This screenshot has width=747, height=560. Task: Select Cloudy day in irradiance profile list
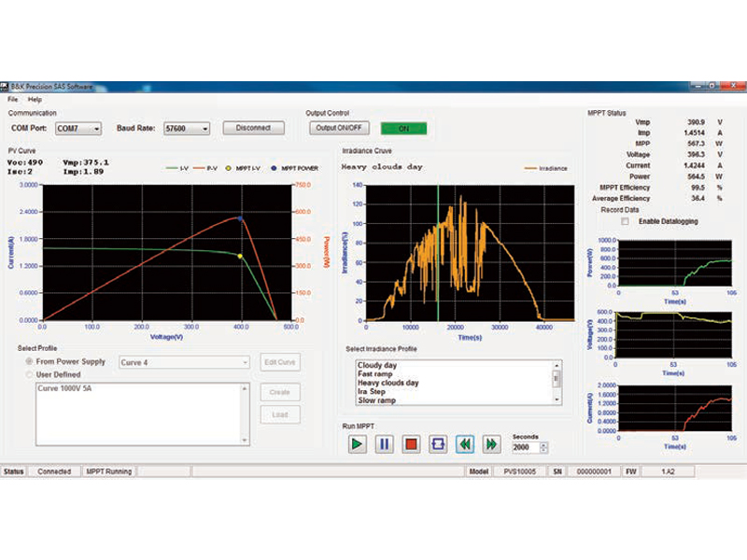379,365
